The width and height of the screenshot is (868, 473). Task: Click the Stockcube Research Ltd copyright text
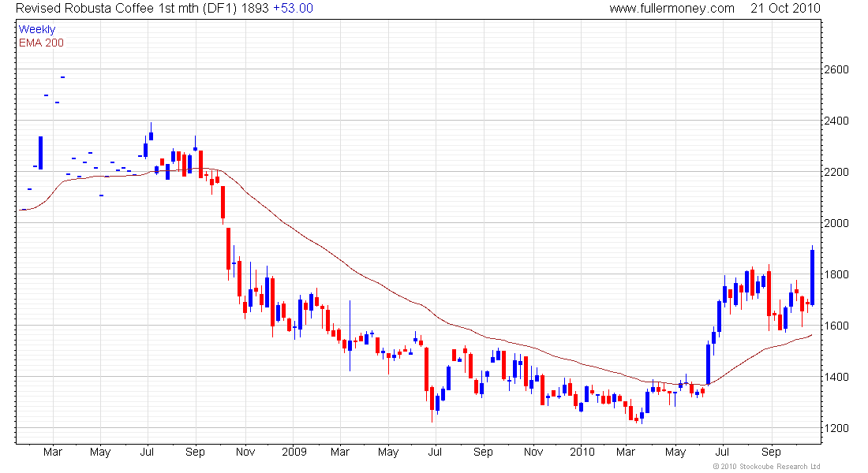767,467
